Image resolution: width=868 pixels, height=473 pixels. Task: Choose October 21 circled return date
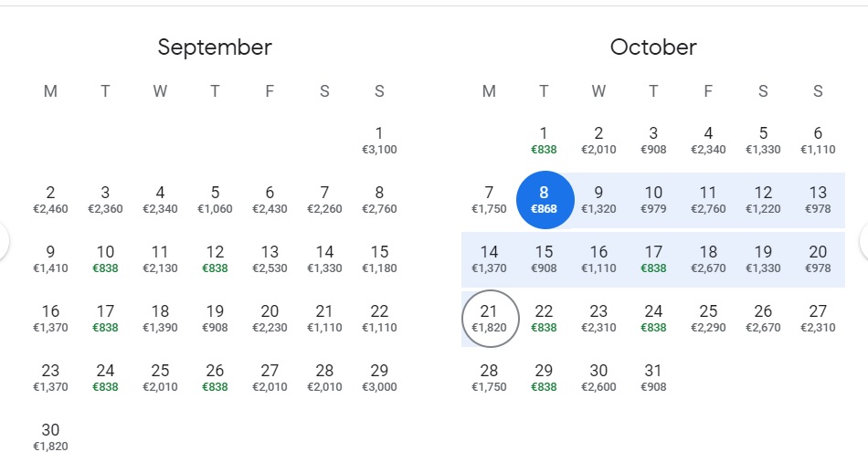(490, 319)
